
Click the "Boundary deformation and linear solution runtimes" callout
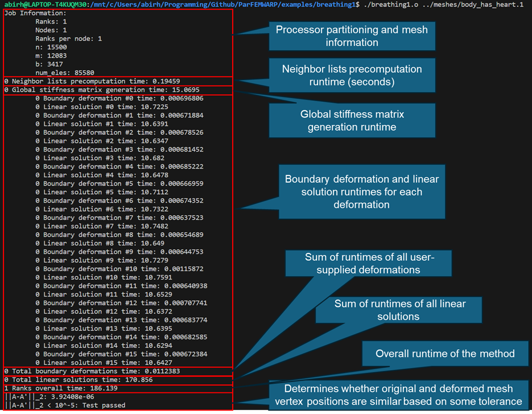[361, 192]
